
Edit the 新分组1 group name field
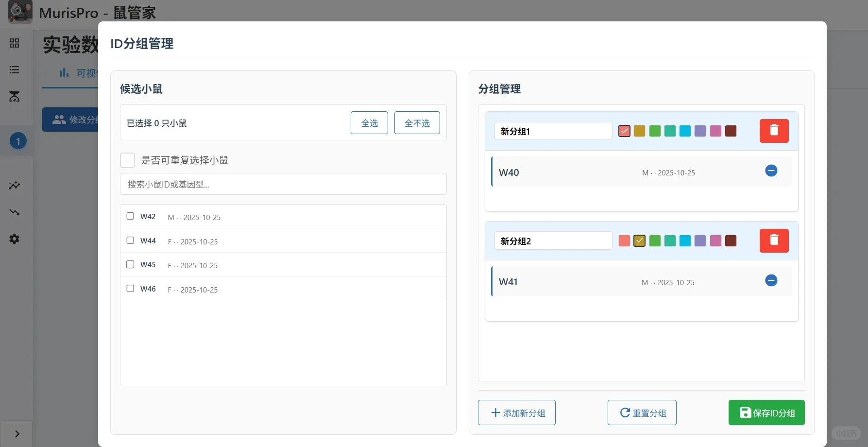[x=553, y=131]
